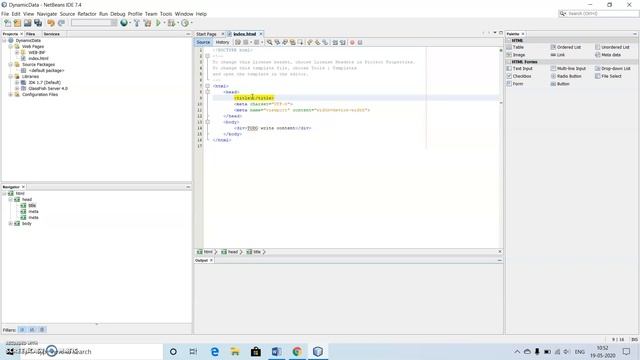Select the Link palette item
The image size is (640, 360).
(558, 55)
